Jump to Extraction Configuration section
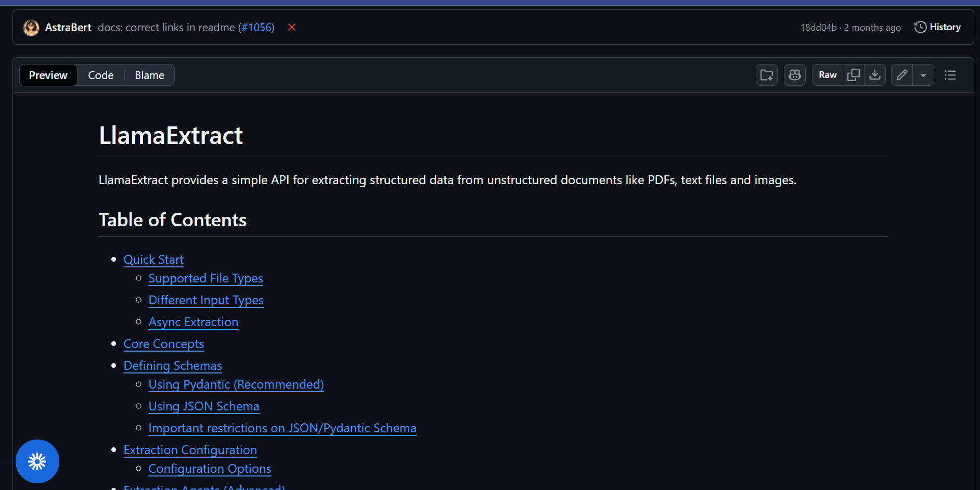980x490 pixels. 190,450
